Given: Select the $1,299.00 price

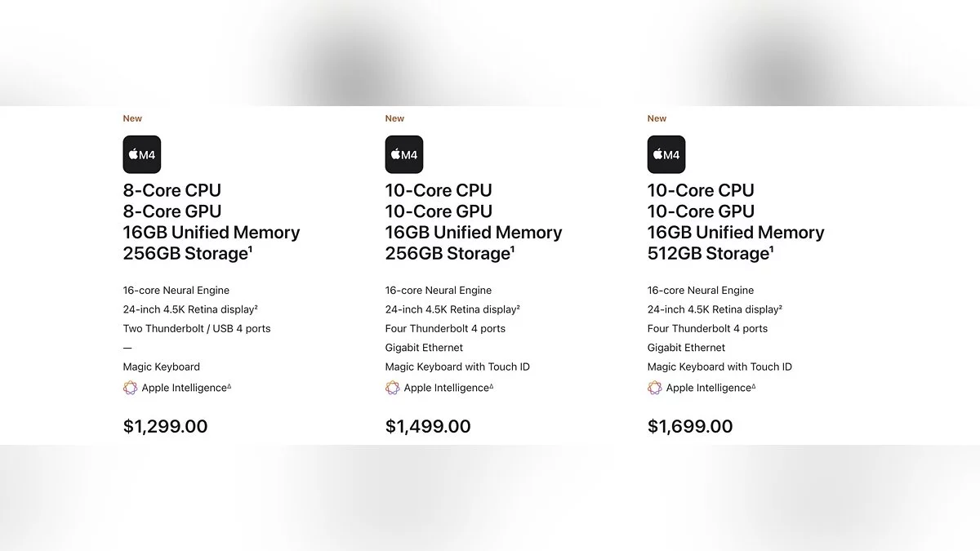Looking at the screenshot, I should [166, 426].
